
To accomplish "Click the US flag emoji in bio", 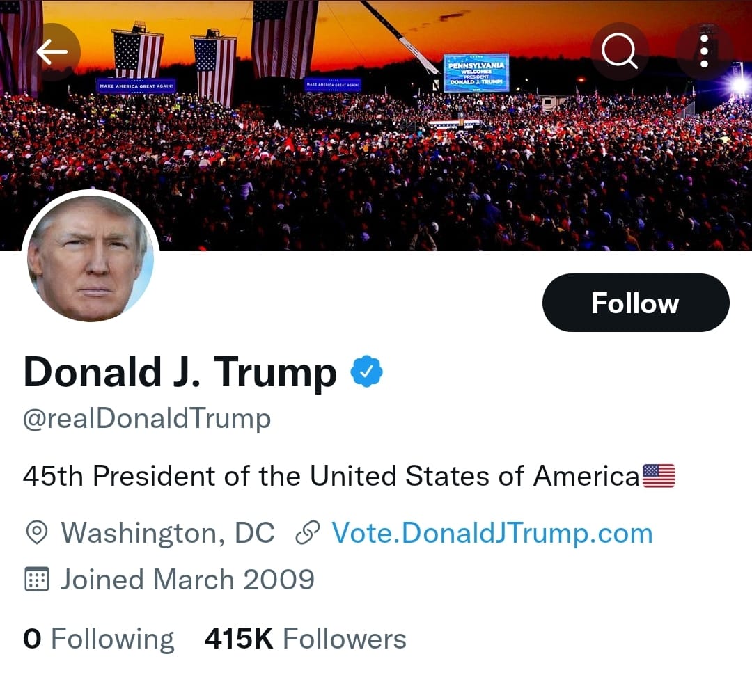I will pos(659,476).
